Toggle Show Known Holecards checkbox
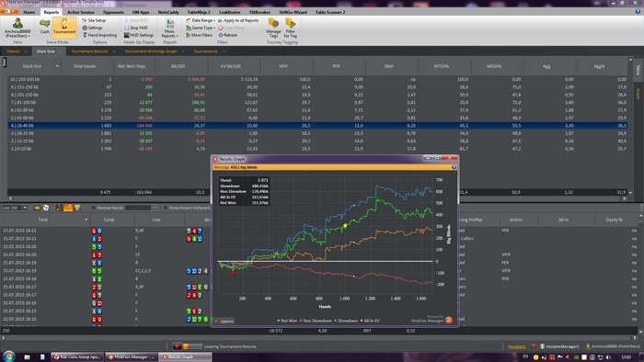 pyautogui.click(x=165, y=208)
